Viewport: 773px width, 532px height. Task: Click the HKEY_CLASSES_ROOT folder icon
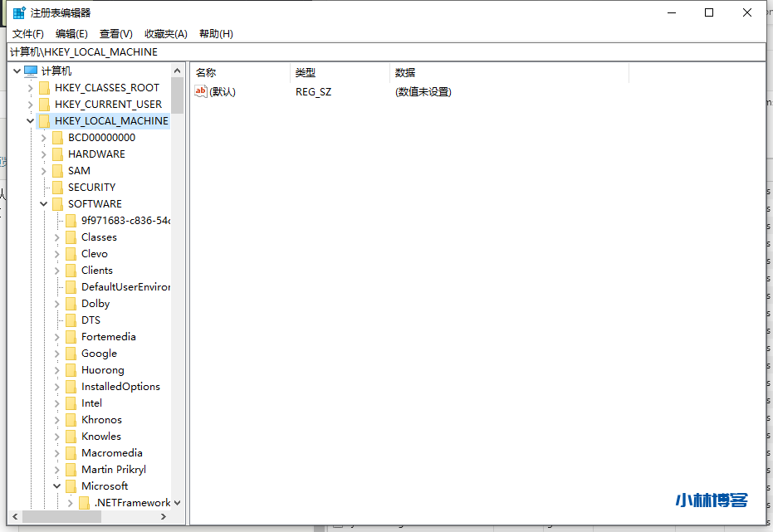pos(44,88)
